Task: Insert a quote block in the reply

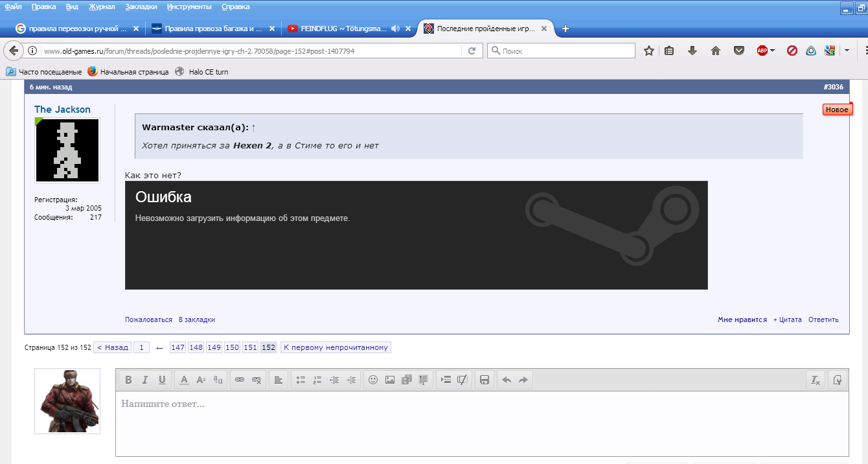Action: [x=424, y=380]
